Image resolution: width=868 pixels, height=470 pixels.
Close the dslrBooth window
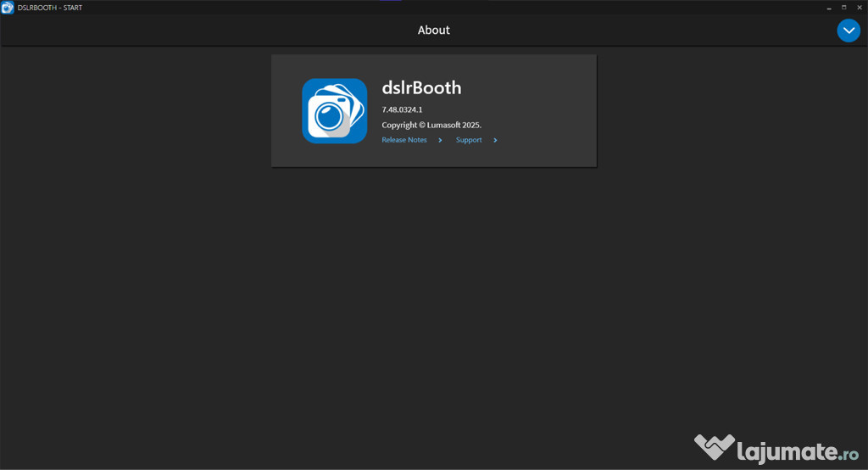(860, 8)
